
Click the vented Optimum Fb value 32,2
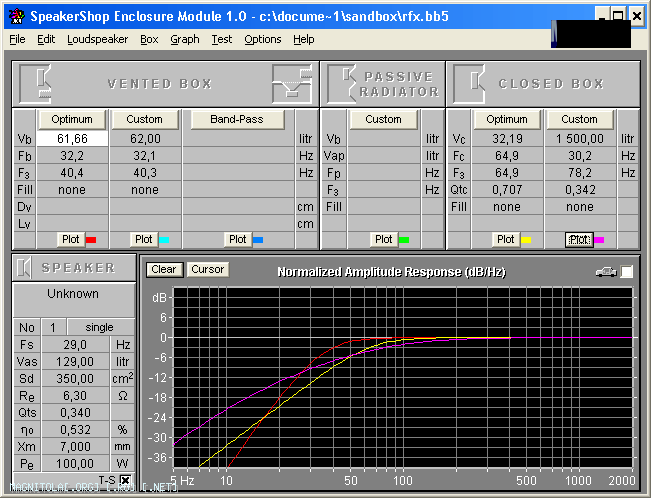point(73,156)
